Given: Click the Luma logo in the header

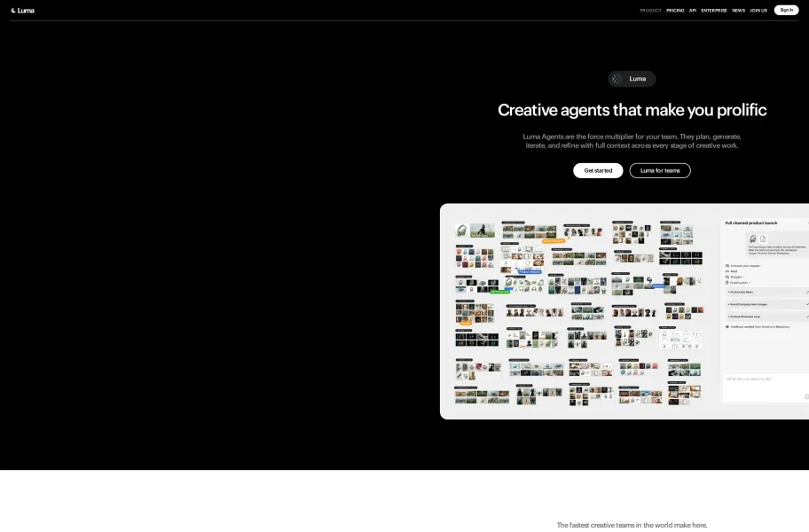Looking at the screenshot, I should [23, 11].
